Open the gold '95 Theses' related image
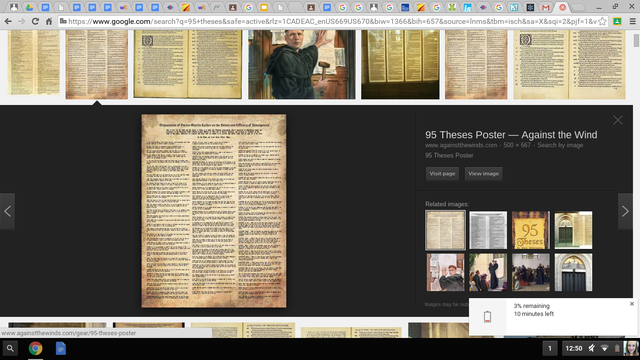 (531, 230)
